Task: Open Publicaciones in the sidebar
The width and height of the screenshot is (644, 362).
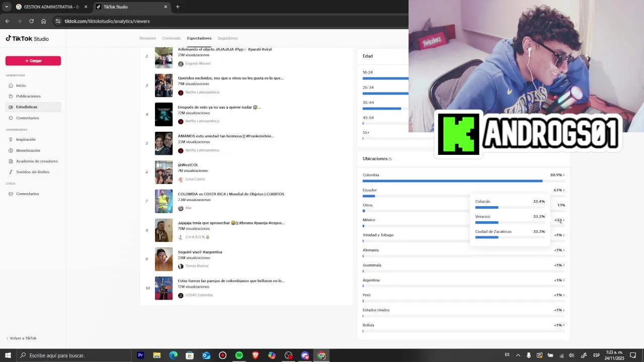Action: (33, 96)
